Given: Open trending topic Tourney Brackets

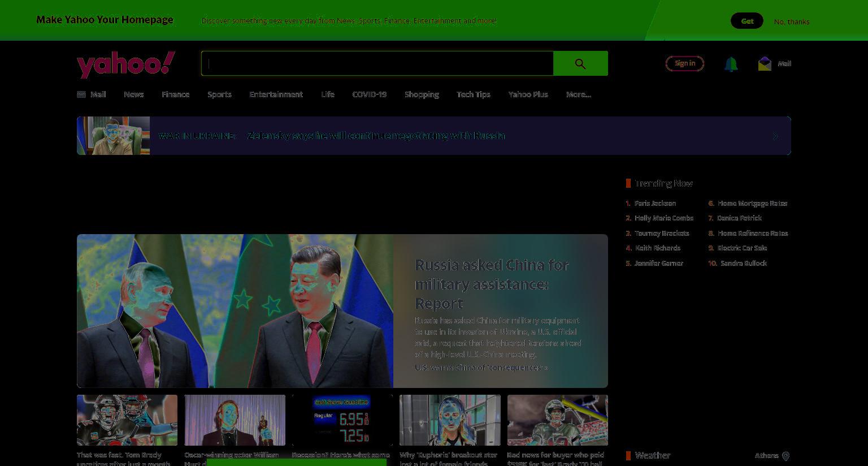Looking at the screenshot, I should 662,233.
